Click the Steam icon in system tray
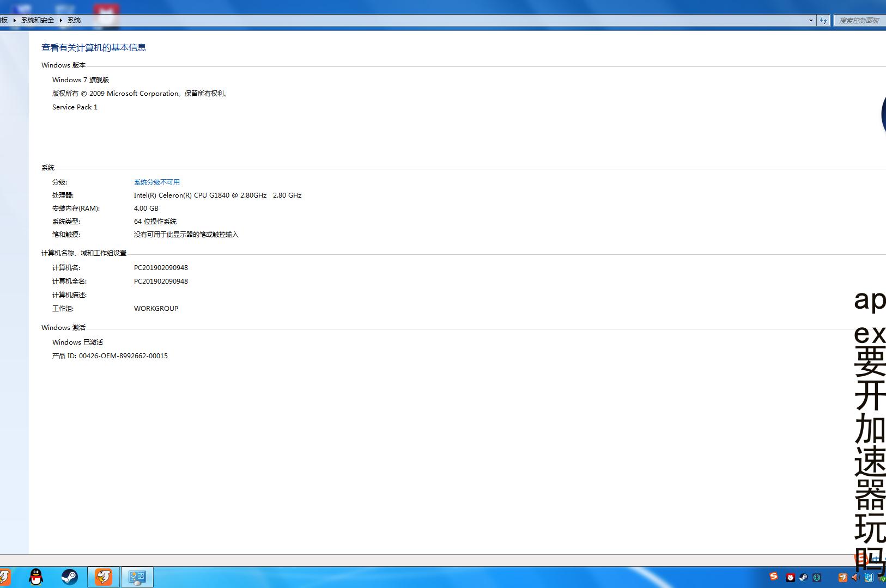Viewport: 886px width, 588px height. 803,577
